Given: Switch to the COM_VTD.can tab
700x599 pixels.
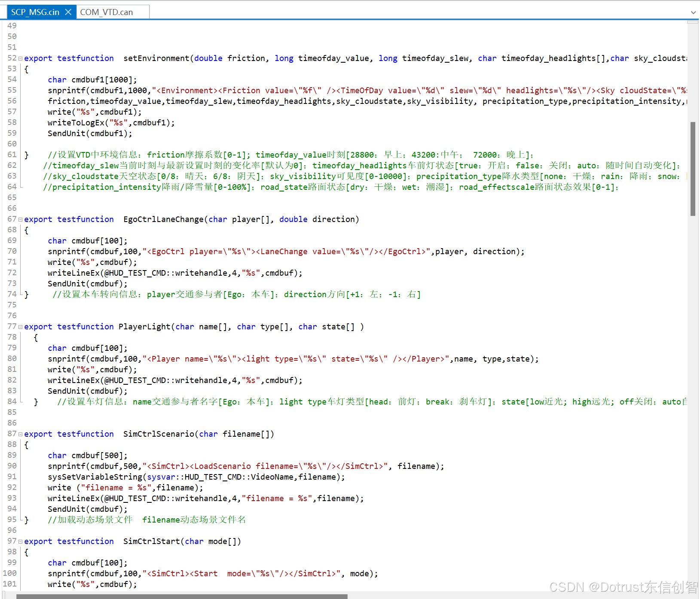Looking at the screenshot, I should [x=107, y=12].
